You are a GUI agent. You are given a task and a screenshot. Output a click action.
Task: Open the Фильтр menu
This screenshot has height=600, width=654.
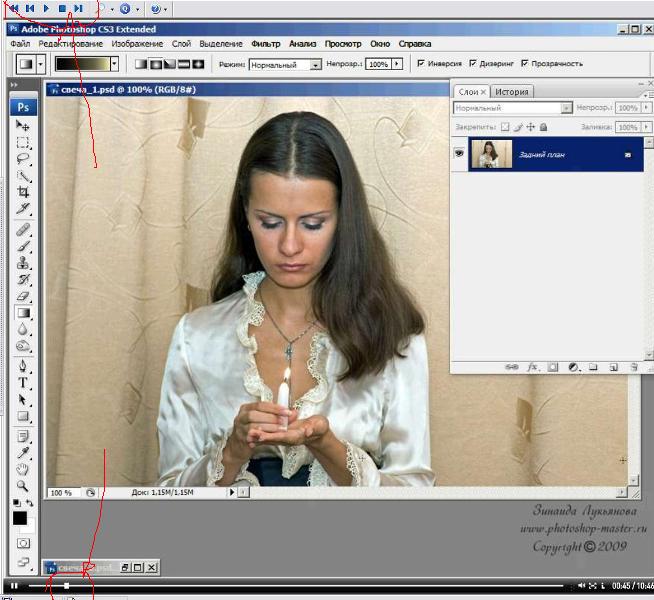[x=266, y=44]
